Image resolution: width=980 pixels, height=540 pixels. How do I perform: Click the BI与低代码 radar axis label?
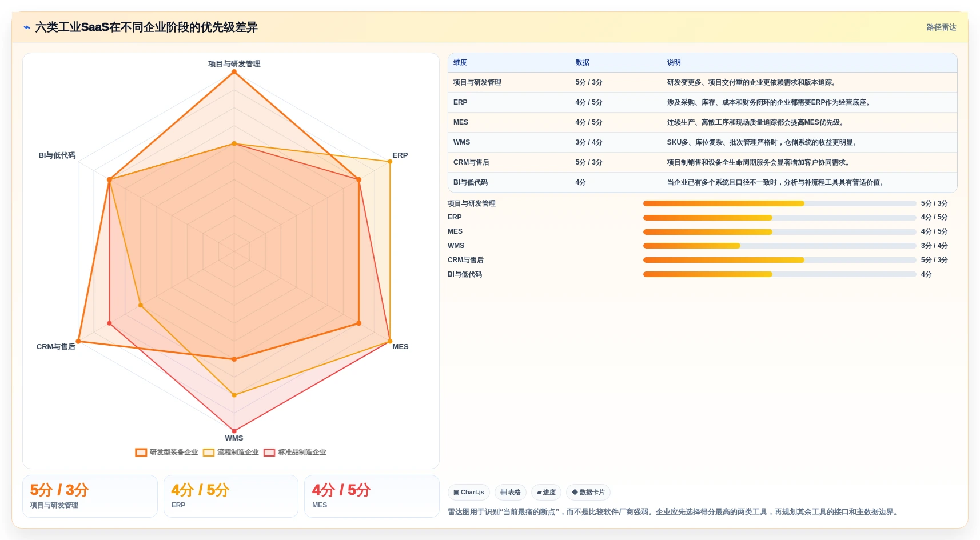(57, 155)
